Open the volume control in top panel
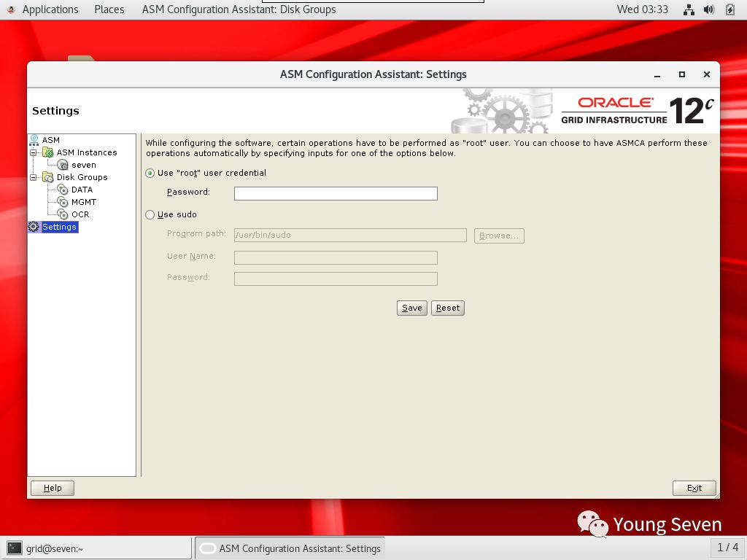This screenshot has width=747, height=560. (x=708, y=9)
